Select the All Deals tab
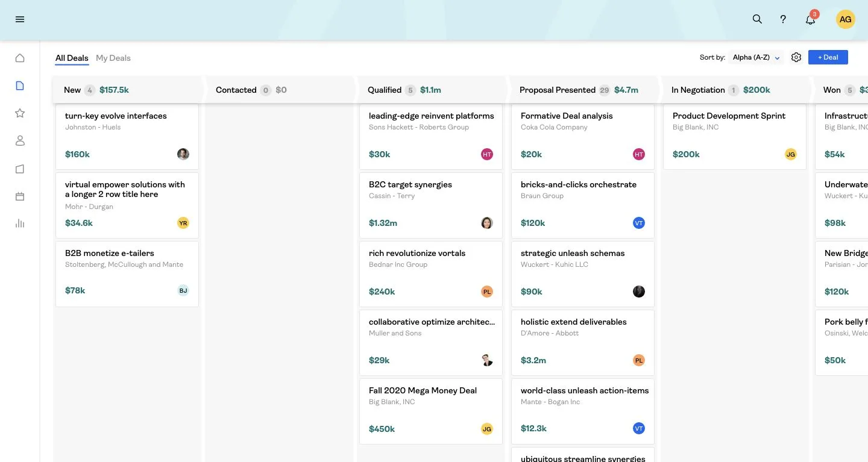Image resolution: width=868 pixels, height=462 pixels. [71, 58]
